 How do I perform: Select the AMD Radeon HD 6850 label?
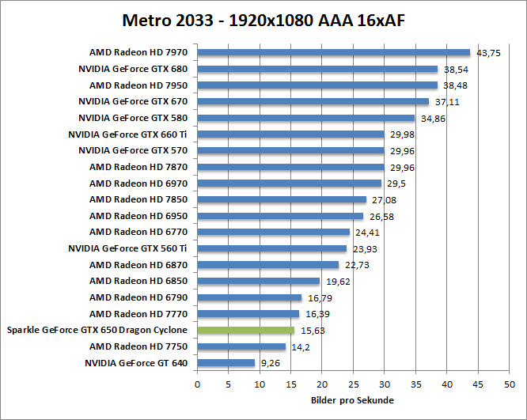click(138, 281)
